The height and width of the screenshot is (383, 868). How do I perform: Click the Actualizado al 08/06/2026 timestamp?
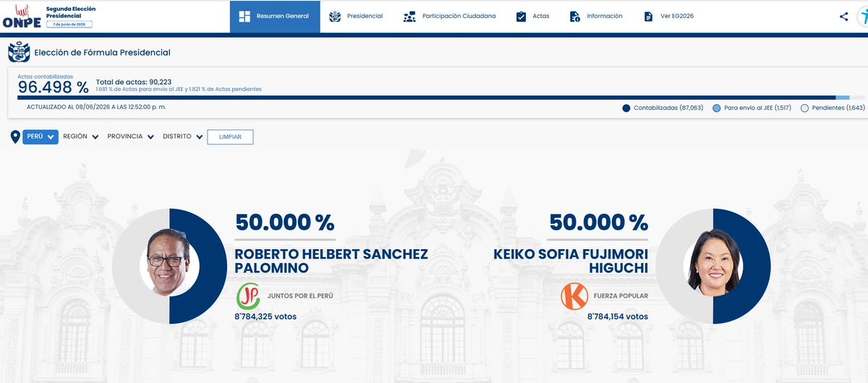[x=96, y=107]
